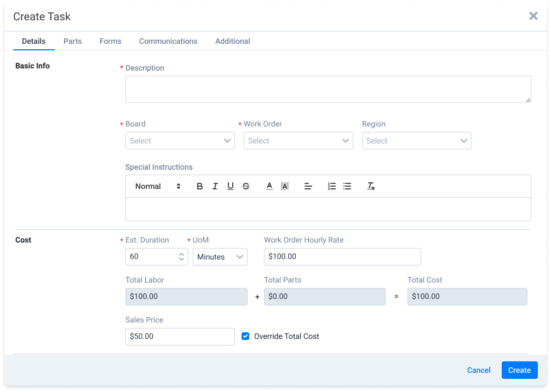The height and width of the screenshot is (392, 551).
Task: Switch to the Parts tab
Action: [x=72, y=41]
